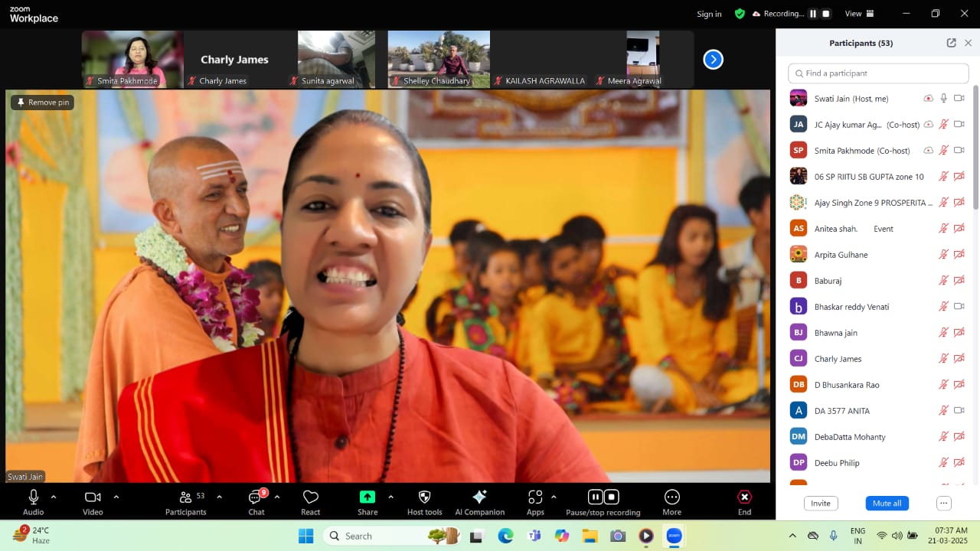Click the Mute all button
Viewport: 980px width, 551px height.
pos(887,503)
